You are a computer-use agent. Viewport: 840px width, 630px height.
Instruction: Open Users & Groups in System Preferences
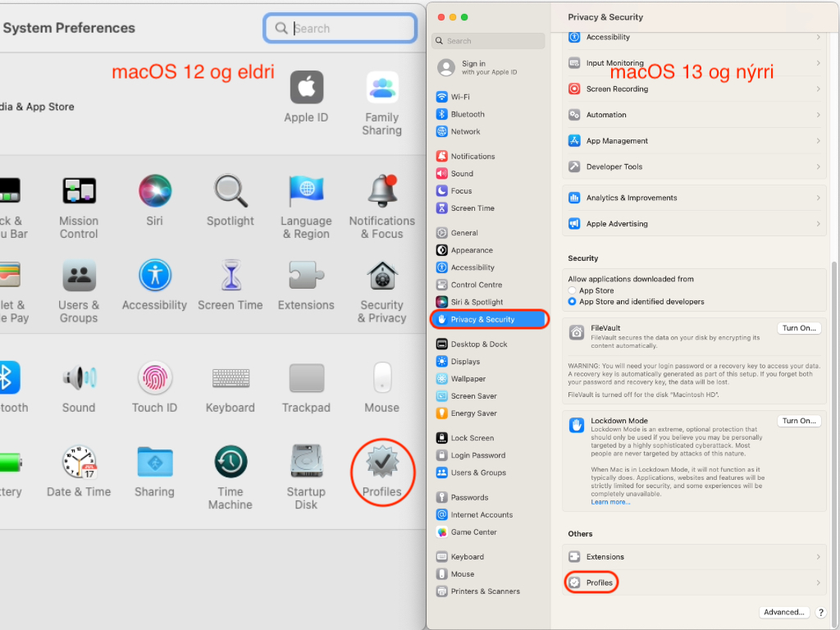pyautogui.click(x=79, y=291)
